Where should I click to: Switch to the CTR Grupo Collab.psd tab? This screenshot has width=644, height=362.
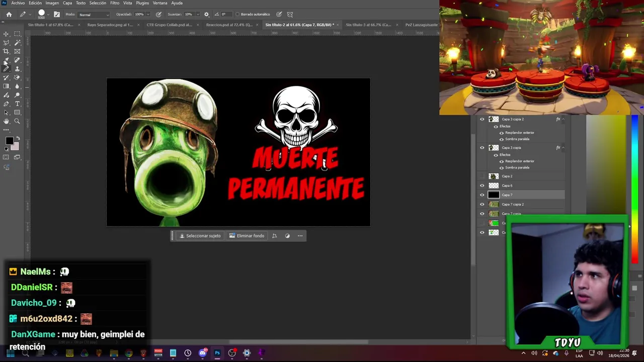(170, 25)
